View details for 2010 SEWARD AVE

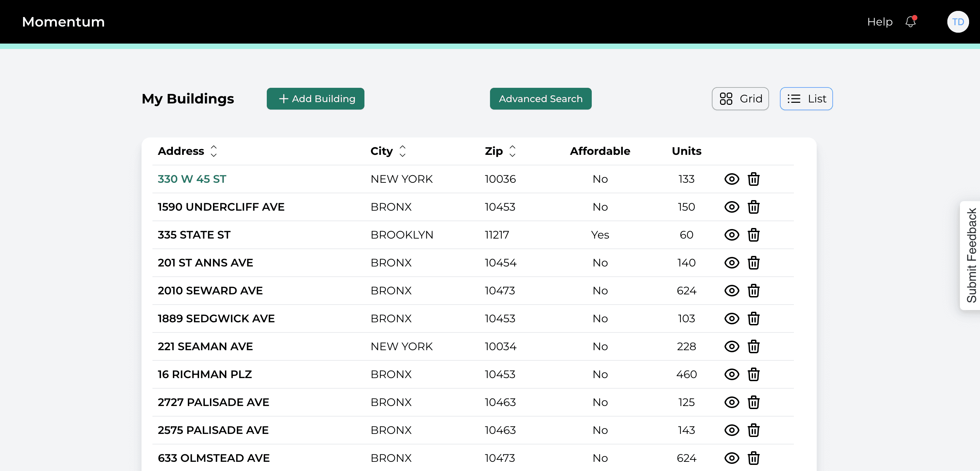coord(731,291)
